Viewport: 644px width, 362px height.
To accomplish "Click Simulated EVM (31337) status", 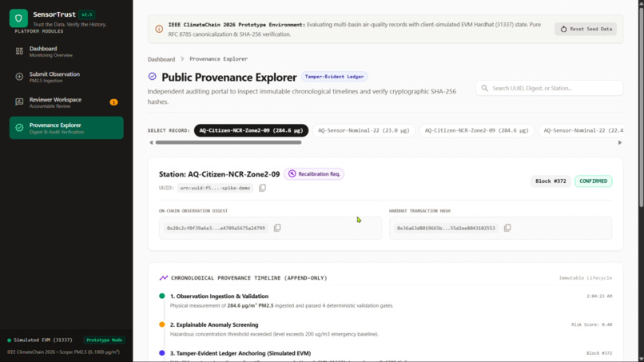I will click(x=39, y=340).
